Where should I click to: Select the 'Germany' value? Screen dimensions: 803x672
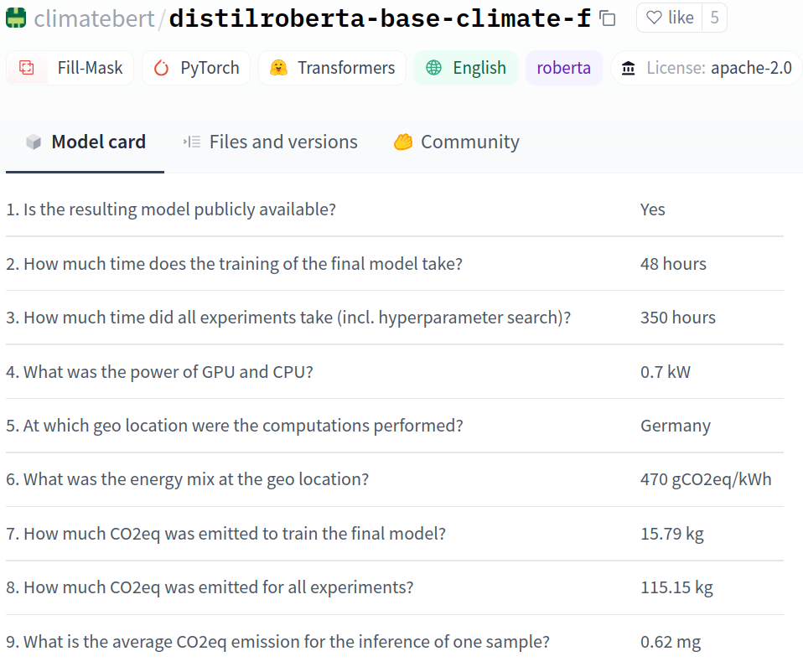click(676, 426)
